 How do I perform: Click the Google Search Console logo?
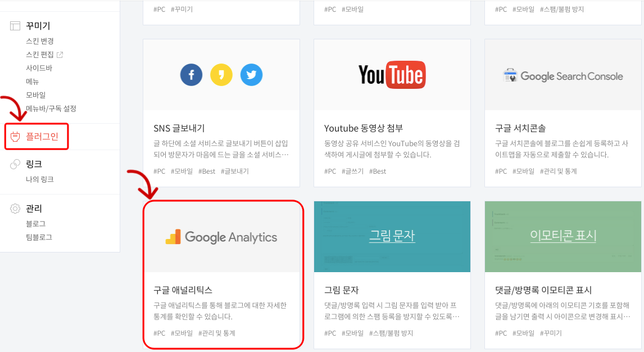563,76
